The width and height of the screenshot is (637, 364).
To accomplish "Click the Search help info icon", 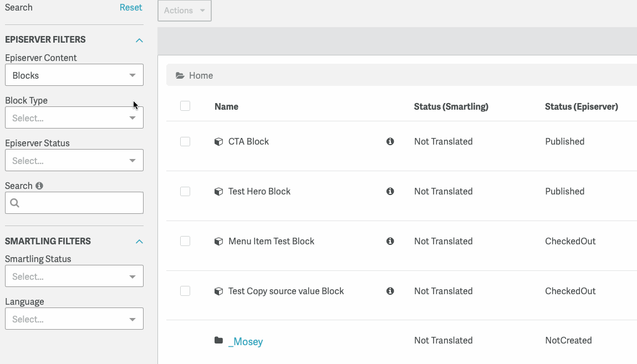I will coord(39,186).
